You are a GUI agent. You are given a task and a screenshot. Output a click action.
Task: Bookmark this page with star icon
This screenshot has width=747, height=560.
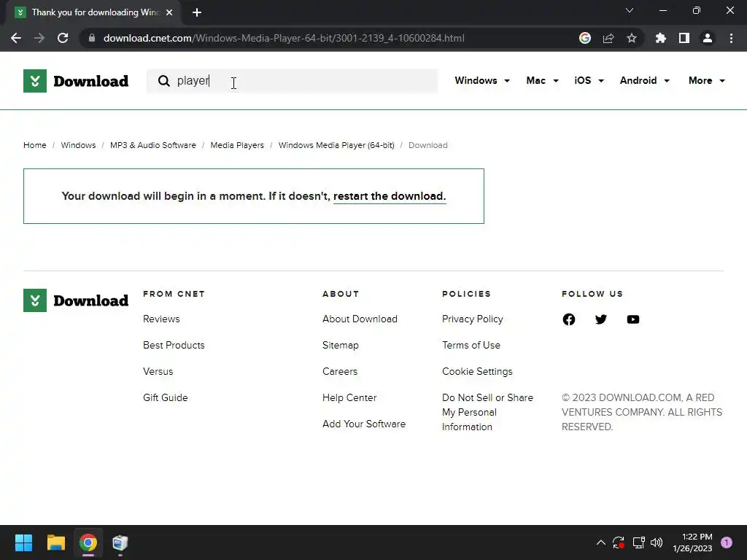click(x=632, y=38)
